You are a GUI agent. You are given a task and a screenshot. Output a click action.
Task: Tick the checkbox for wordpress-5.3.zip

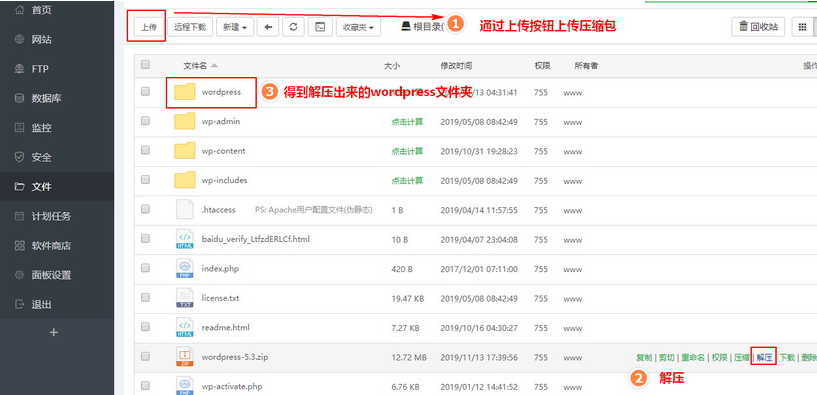tap(145, 356)
